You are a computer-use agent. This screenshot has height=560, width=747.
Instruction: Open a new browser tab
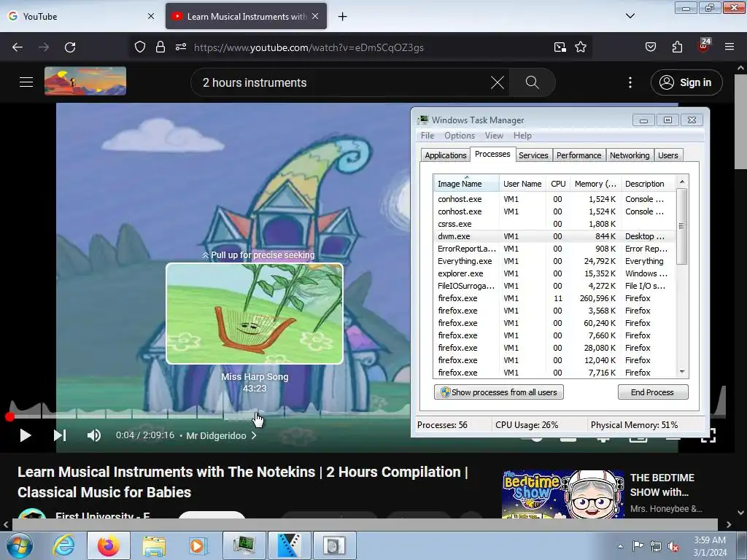tap(343, 17)
